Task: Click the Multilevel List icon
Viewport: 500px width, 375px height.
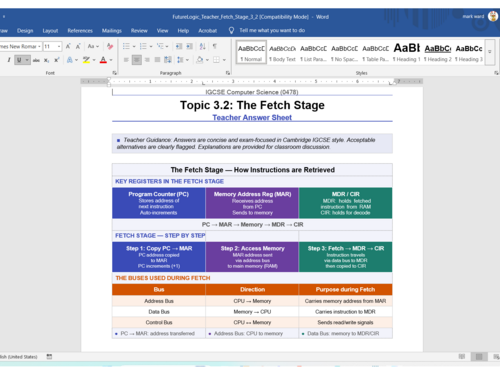Action: 160,46
